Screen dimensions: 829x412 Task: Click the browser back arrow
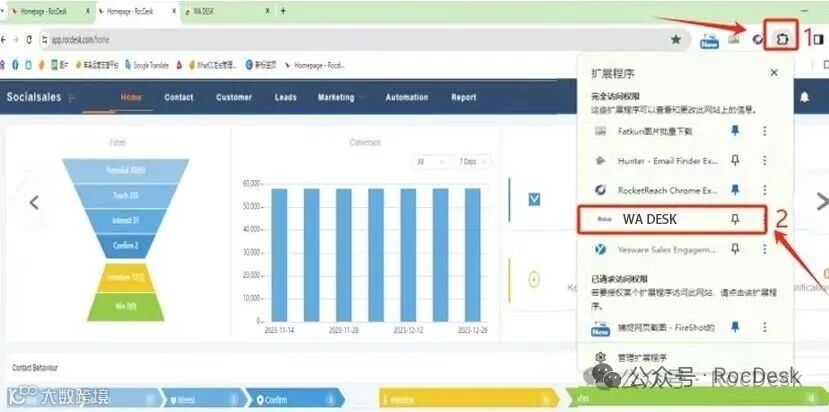(4, 40)
